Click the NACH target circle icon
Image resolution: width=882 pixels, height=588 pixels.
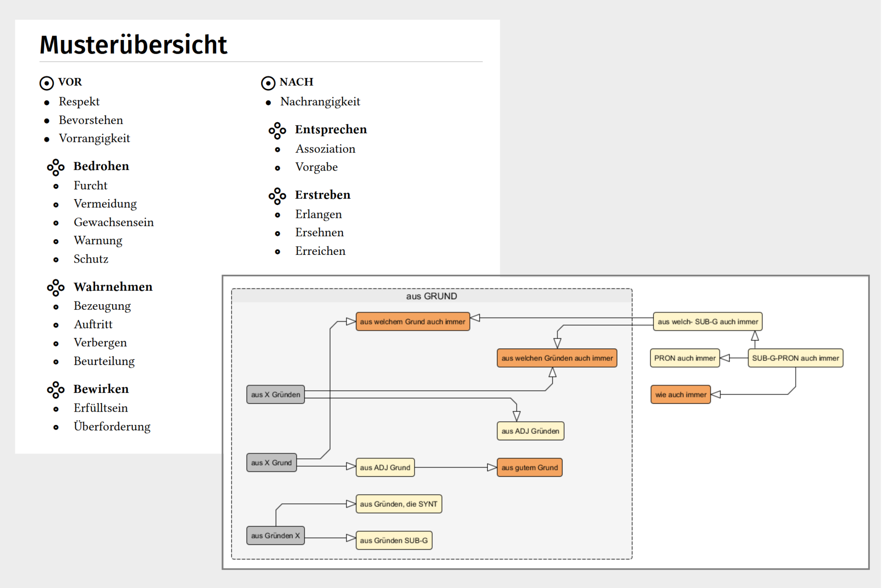point(268,83)
